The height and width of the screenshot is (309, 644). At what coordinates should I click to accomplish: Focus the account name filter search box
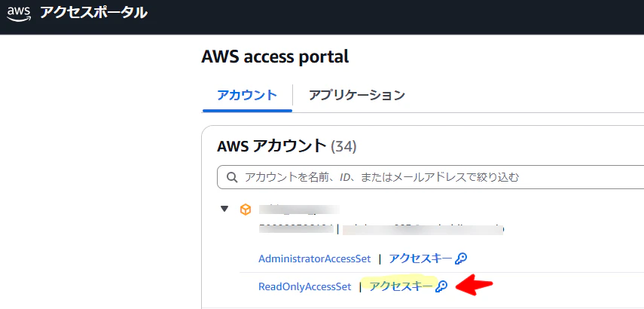[430, 178]
